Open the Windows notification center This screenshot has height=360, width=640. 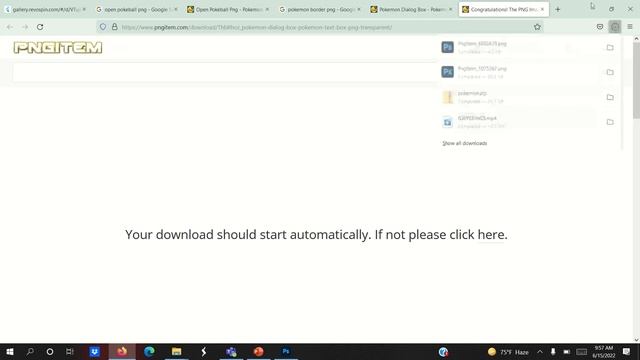[x=627, y=352]
